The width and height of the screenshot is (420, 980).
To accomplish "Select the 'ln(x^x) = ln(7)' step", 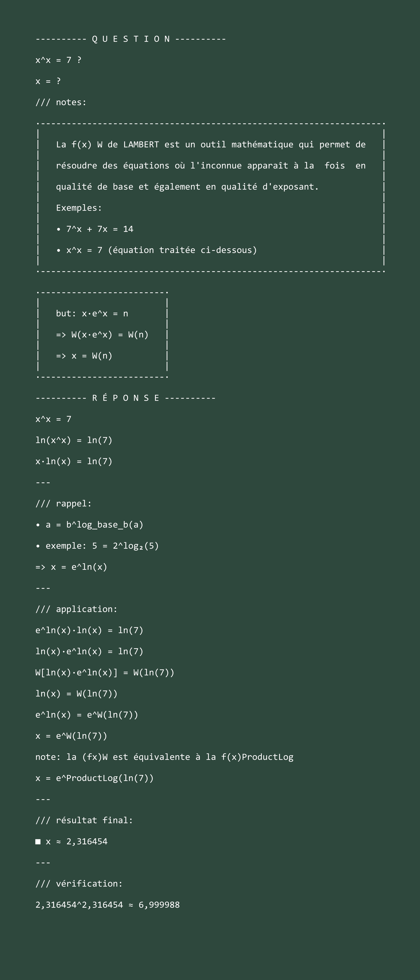I will (74, 440).
